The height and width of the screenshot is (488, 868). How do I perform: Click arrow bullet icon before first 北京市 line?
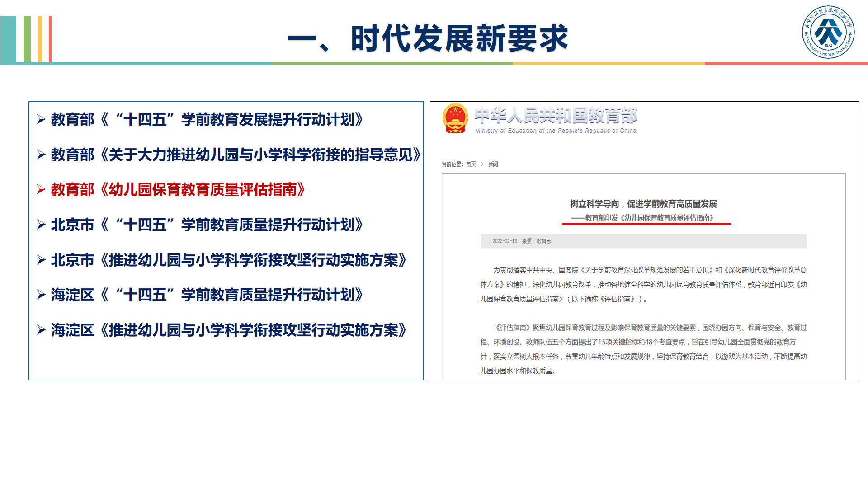point(41,225)
